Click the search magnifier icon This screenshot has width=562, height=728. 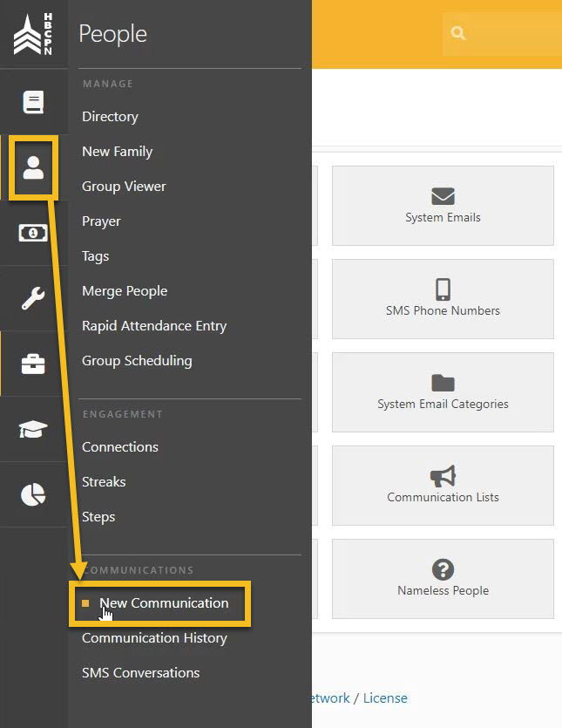pos(458,33)
